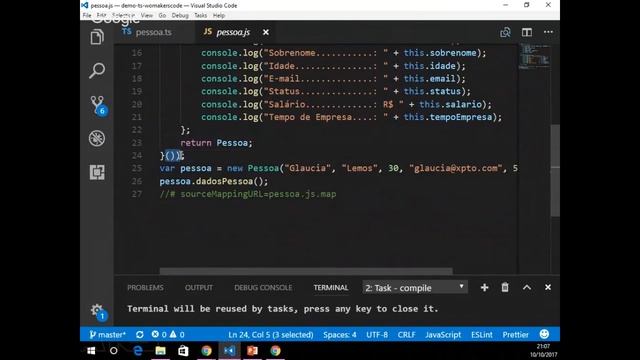
Task: Open Cortana search circle on taskbar
Action: 114,351
